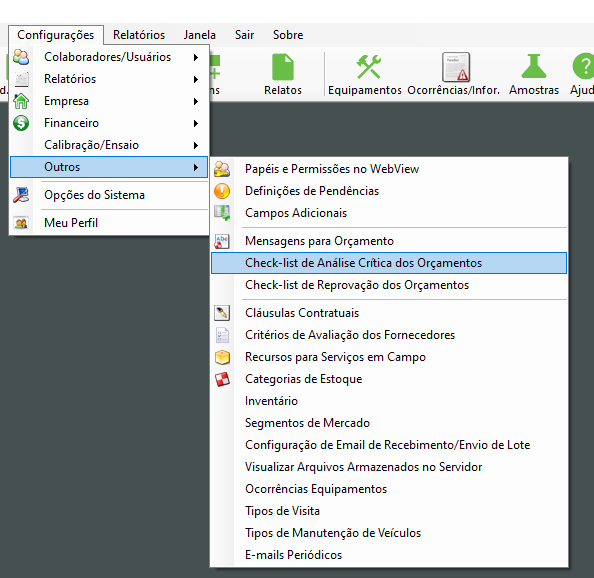Choose the Categorias de Estoque icon
This screenshot has width=594, height=578.
pyautogui.click(x=222, y=379)
